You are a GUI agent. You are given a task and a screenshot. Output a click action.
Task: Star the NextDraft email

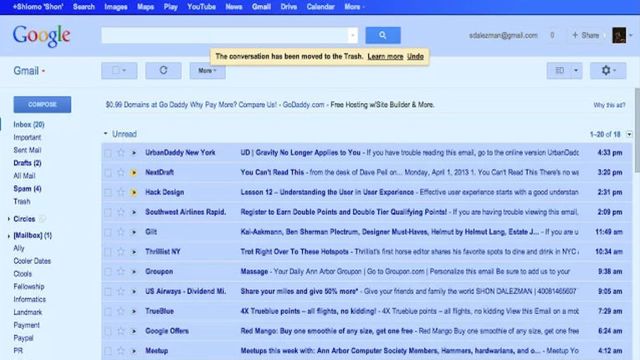coord(121,173)
